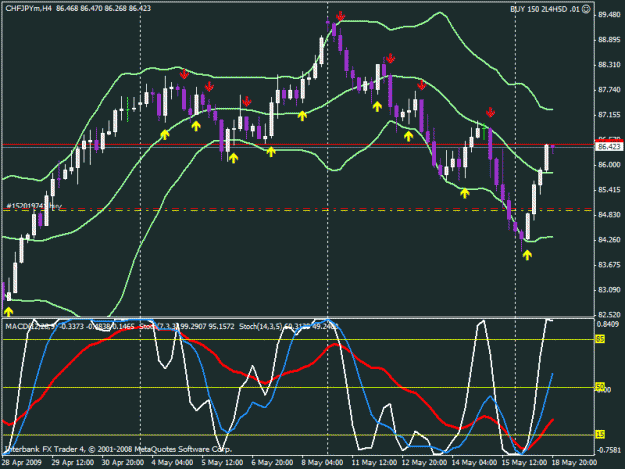The height and width of the screenshot is (469, 625).
Task: Click the indicator scale value 0.8409
Action: coord(608,324)
